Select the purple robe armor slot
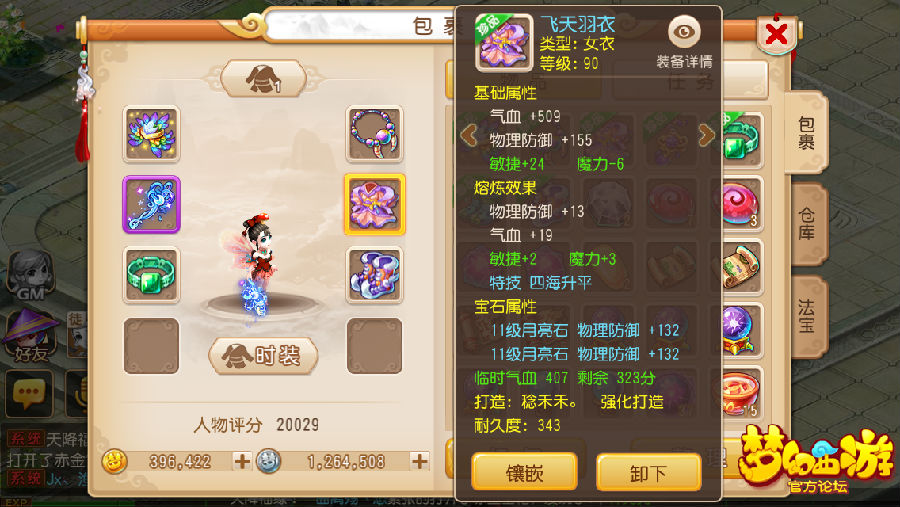Image resolution: width=900 pixels, height=507 pixels. [375, 204]
